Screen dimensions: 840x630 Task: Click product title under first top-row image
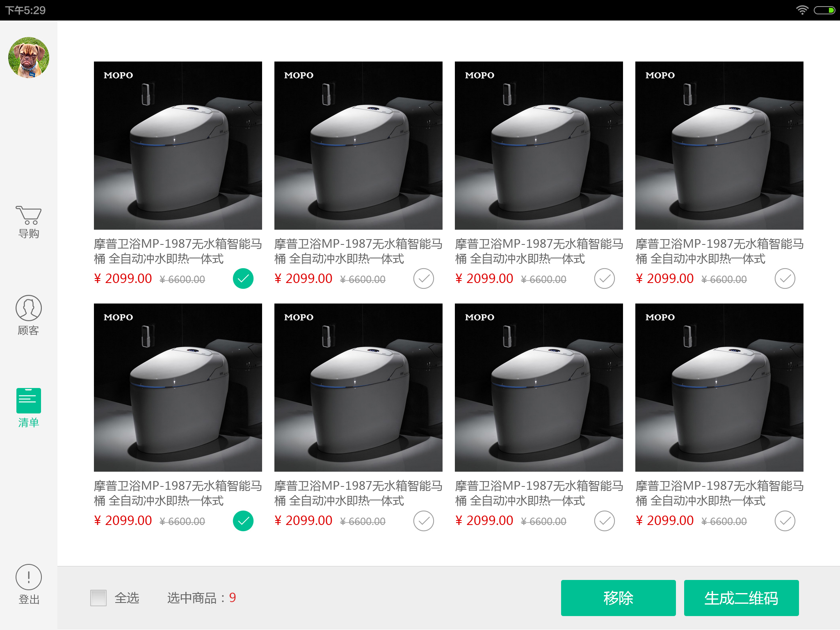[178, 251]
